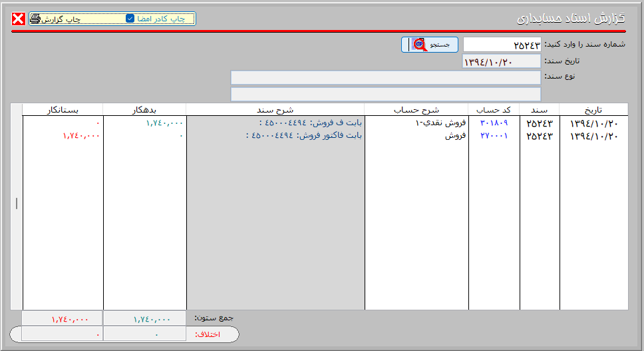Click the نوع سند type field

coord(385,78)
